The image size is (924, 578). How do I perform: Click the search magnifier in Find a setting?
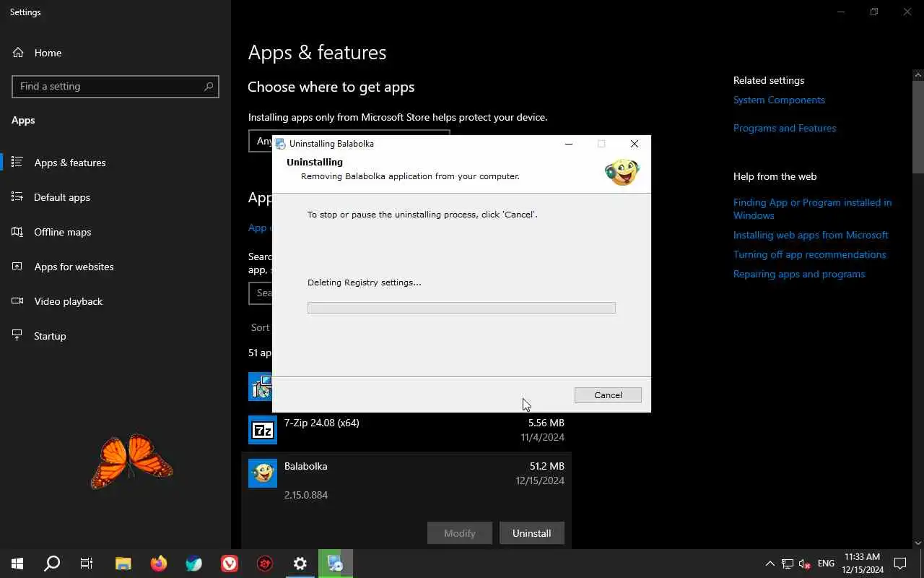[209, 86]
